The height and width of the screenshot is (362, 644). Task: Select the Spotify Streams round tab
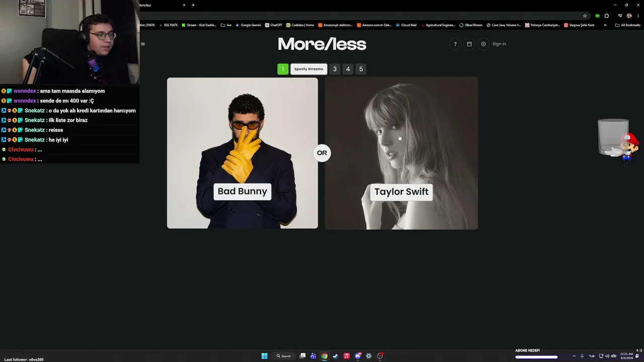click(x=309, y=69)
